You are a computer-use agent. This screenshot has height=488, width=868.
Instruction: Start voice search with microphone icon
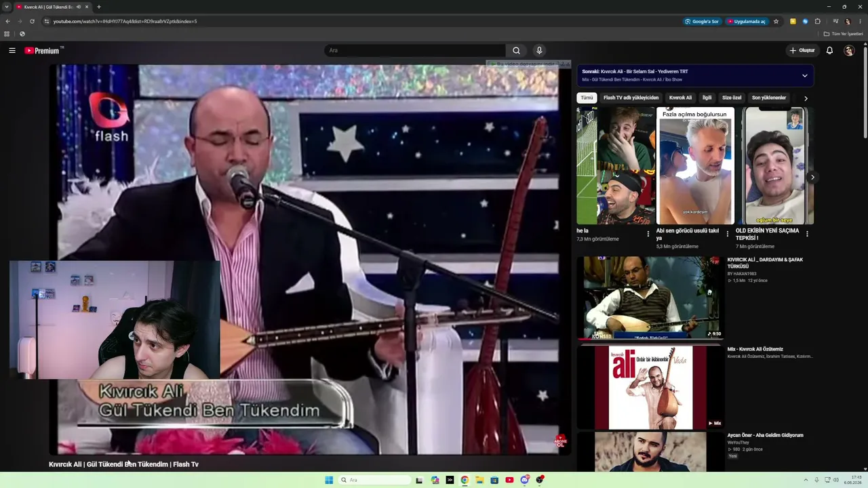pyautogui.click(x=539, y=50)
